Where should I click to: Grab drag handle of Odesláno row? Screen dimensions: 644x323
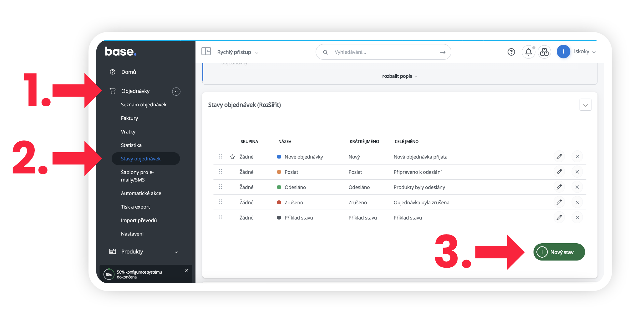coord(221,187)
